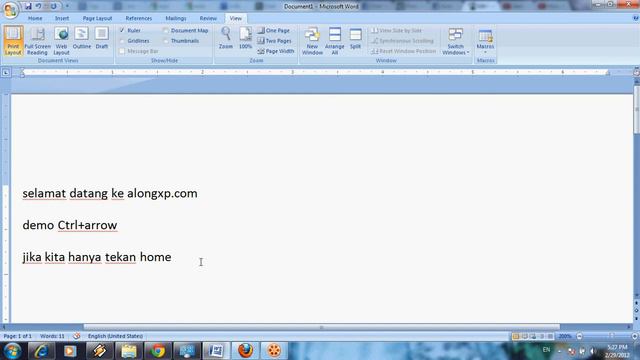This screenshot has width=640, height=360.
Task: Click the 200% zoom level button
Action: [565, 336]
